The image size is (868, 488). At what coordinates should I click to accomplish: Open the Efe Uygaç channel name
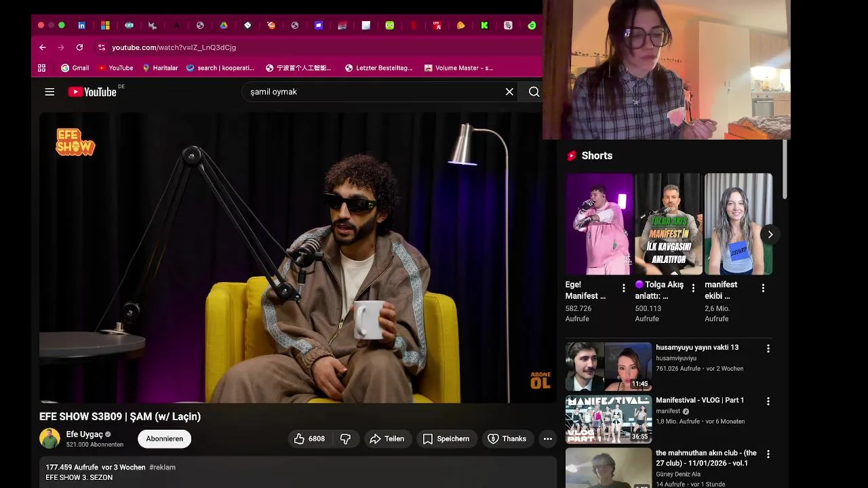(85, 434)
